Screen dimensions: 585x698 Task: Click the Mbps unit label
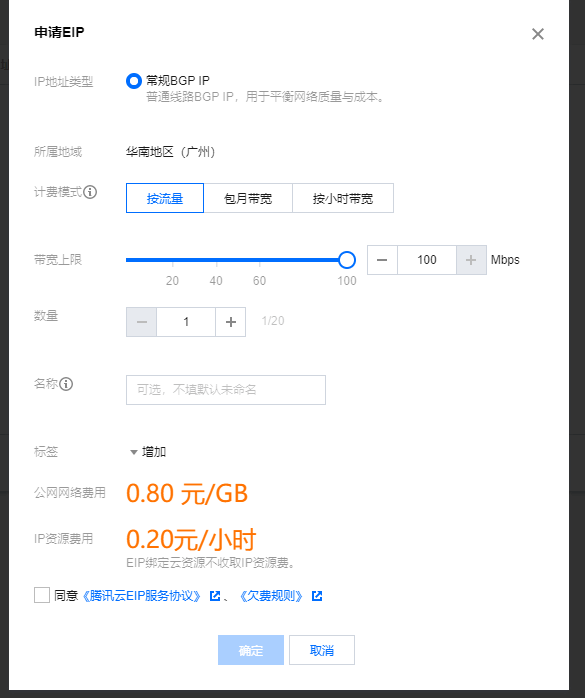click(505, 260)
